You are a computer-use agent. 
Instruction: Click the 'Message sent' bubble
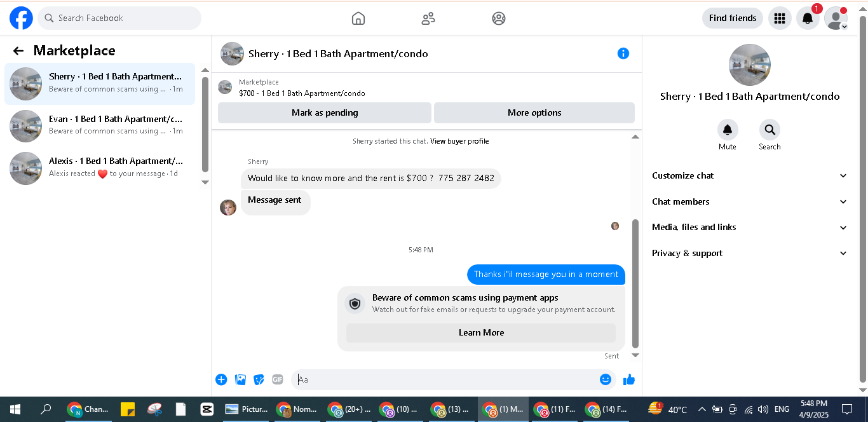[275, 201]
